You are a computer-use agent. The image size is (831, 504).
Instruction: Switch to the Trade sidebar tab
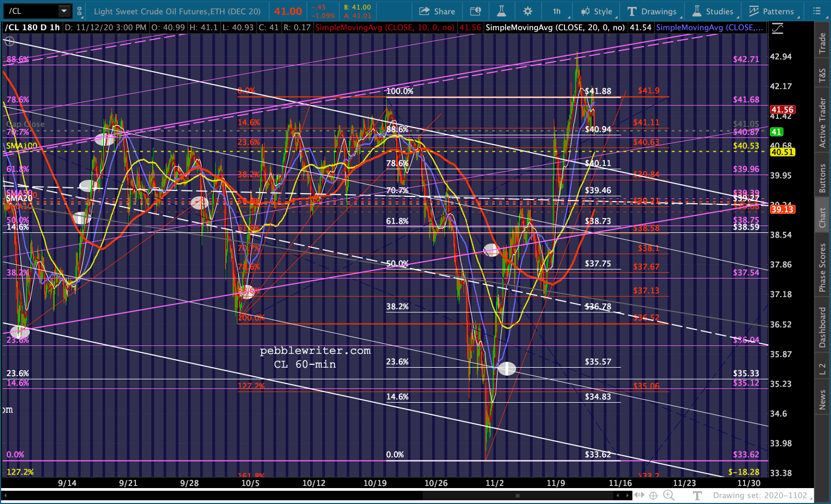[822, 43]
